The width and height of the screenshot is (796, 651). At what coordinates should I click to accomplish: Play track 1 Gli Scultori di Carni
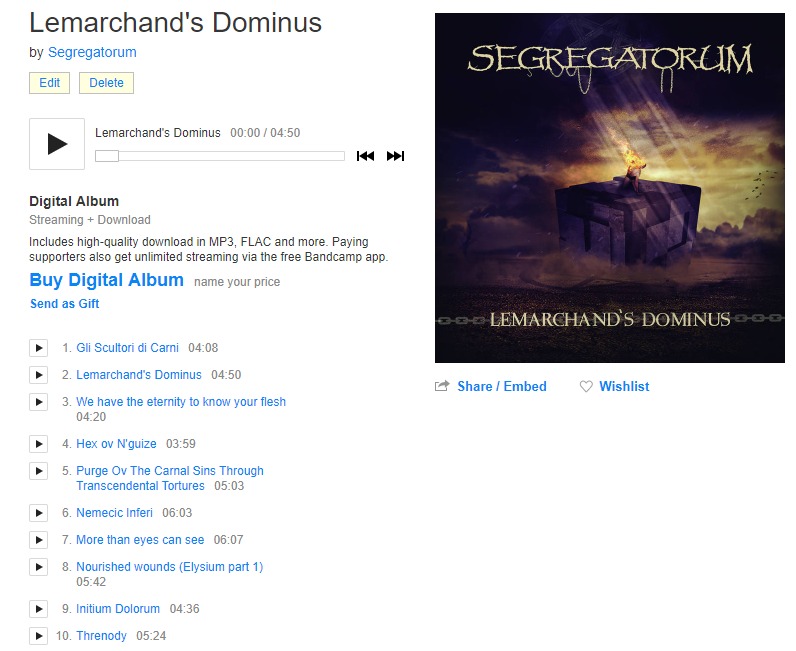pyautogui.click(x=39, y=348)
